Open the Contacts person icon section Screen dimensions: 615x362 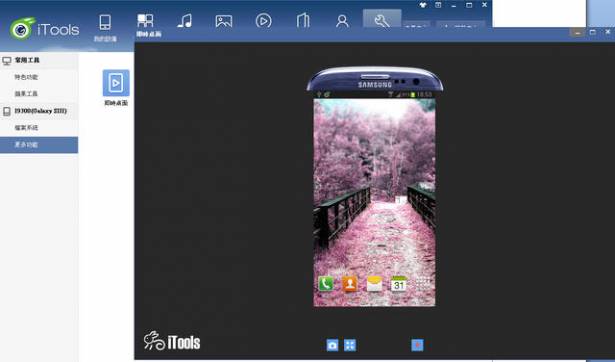(342, 21)
